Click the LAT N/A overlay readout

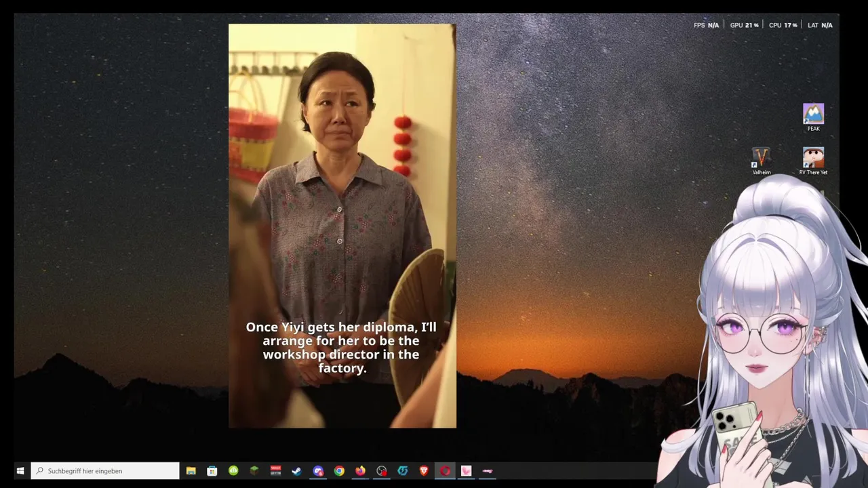coord(820,25)
